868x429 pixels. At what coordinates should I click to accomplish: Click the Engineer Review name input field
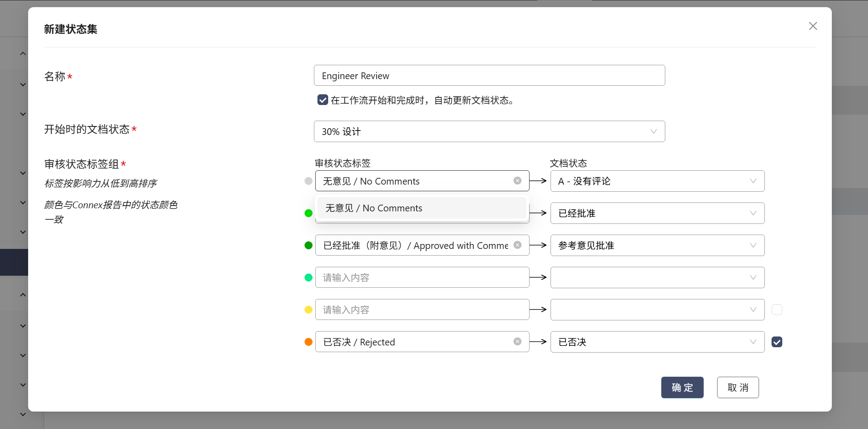click(489, 76)
